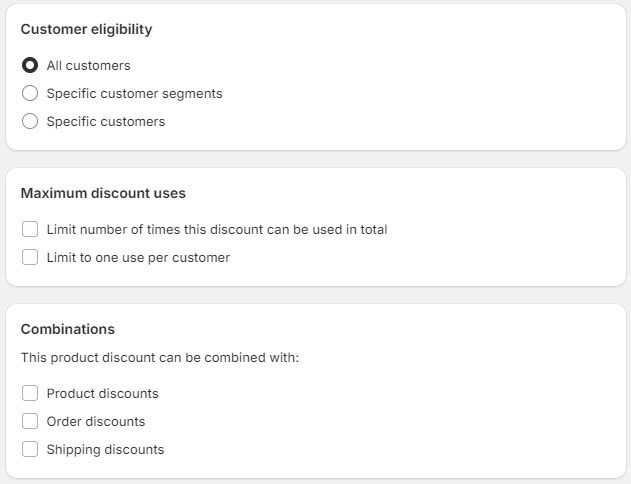This screenshot has height=484, width=631.
Task: Enable limit on total discount uses checkbox
Action: point(30,230)
